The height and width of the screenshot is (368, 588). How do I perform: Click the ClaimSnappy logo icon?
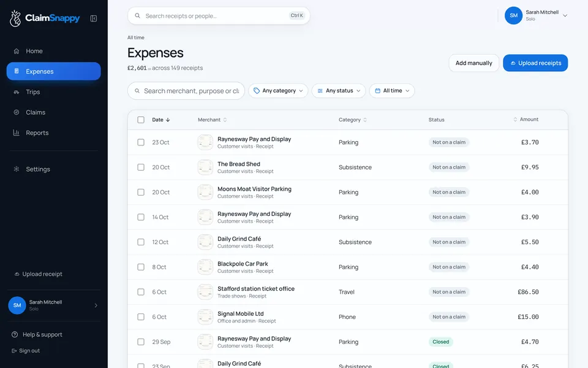[x=15, y=18]
